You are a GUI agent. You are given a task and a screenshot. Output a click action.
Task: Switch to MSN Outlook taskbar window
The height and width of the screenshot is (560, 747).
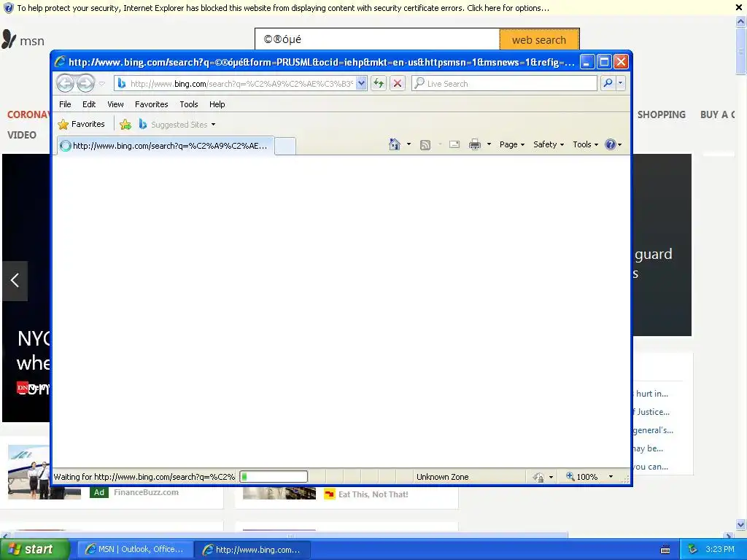pyautogui.click(x=135, y=550)
